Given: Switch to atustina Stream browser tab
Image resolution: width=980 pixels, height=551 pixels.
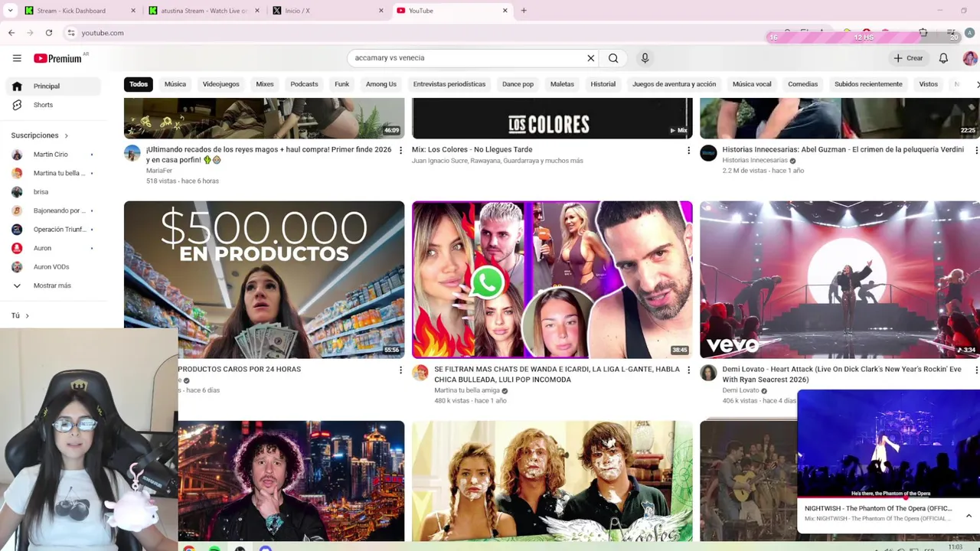Looking at the screenshot, I should coord(203,11).
